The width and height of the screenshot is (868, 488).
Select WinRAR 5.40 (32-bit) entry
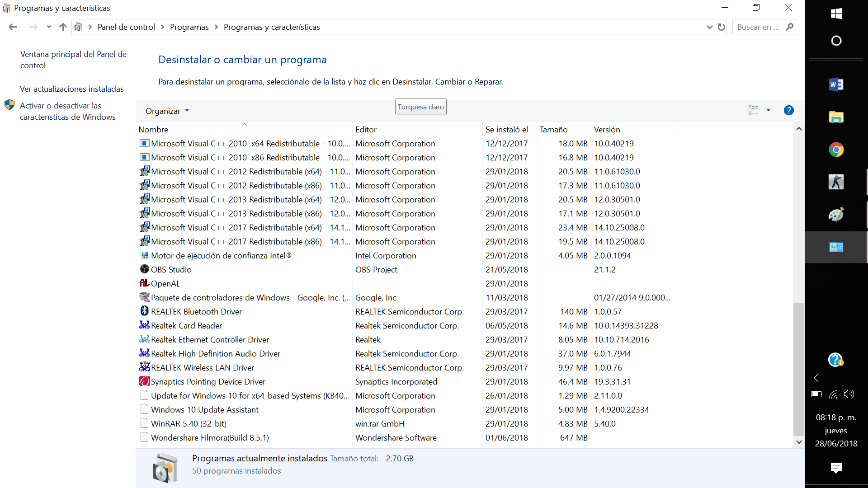tap(189, 423)
